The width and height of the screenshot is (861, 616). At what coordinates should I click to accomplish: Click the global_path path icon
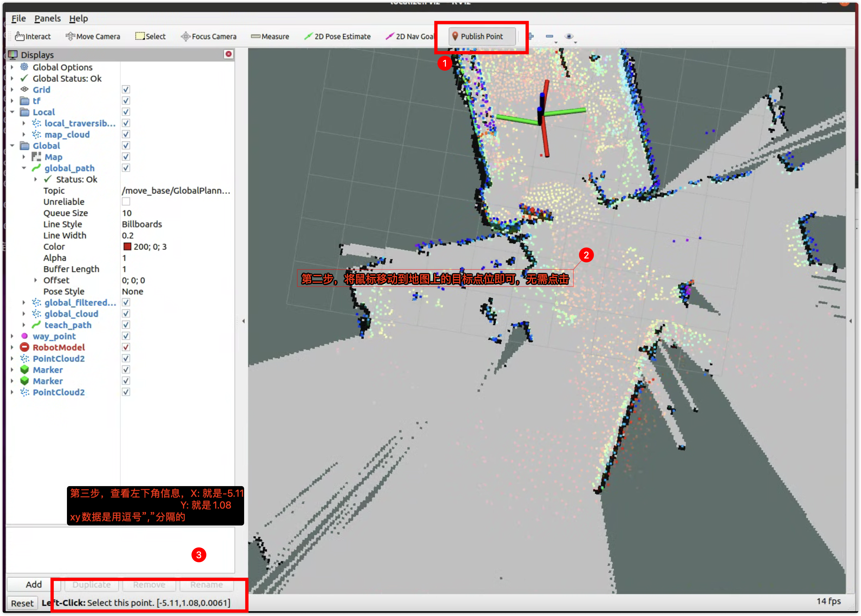tap(36, 168)
